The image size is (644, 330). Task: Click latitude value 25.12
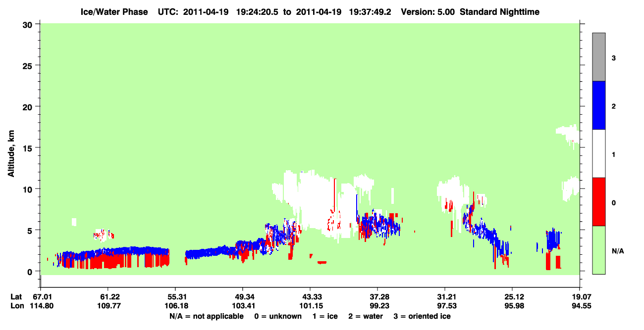tap(512, 297)
